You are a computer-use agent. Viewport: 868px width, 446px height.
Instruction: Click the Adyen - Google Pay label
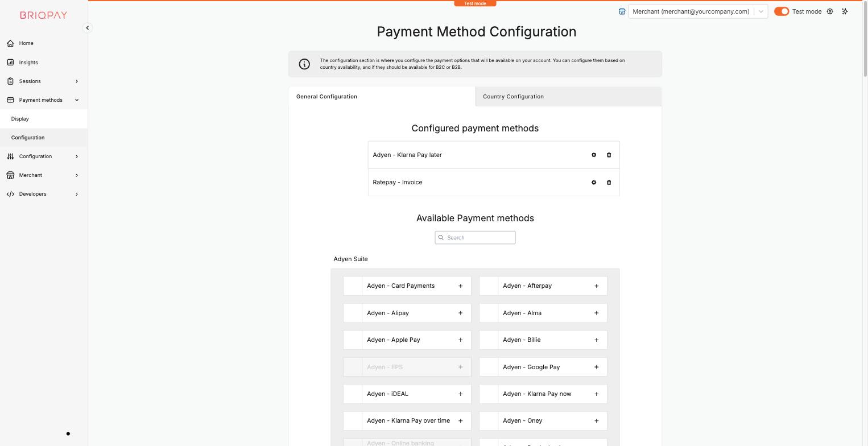[531, 367]
